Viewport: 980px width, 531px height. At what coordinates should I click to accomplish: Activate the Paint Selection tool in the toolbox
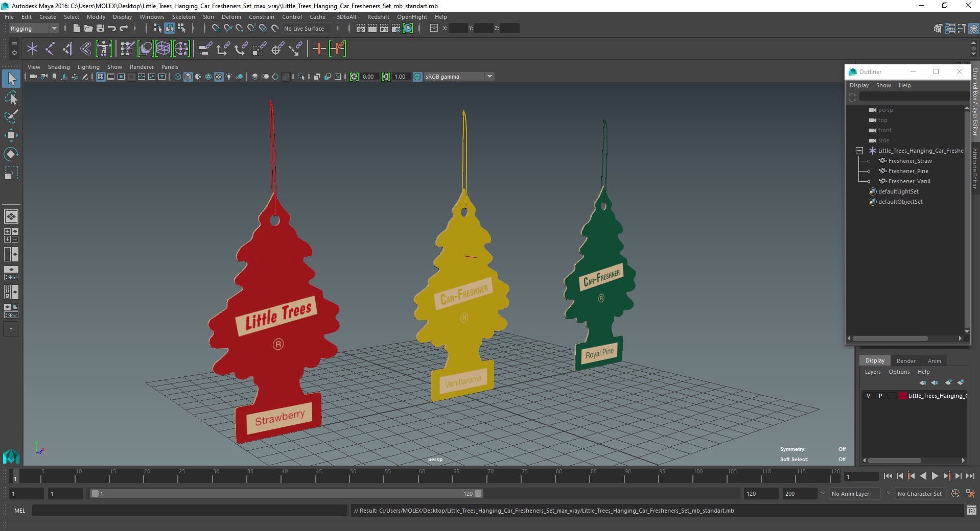pos(11,116)
